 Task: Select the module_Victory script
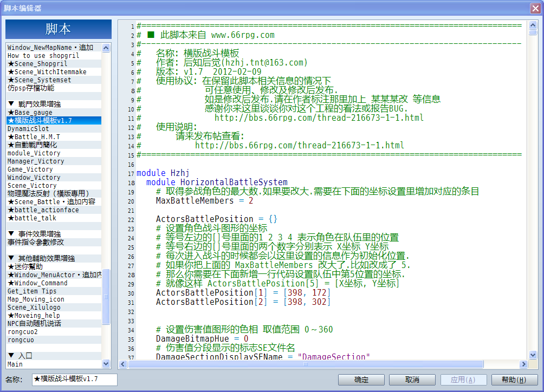click(54, 153)
